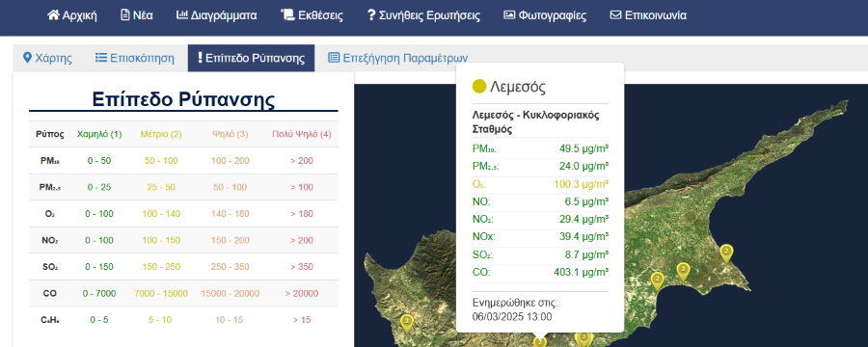Go to the Επικοινωνία page
The image size is (868, 347).
[648, 15]
